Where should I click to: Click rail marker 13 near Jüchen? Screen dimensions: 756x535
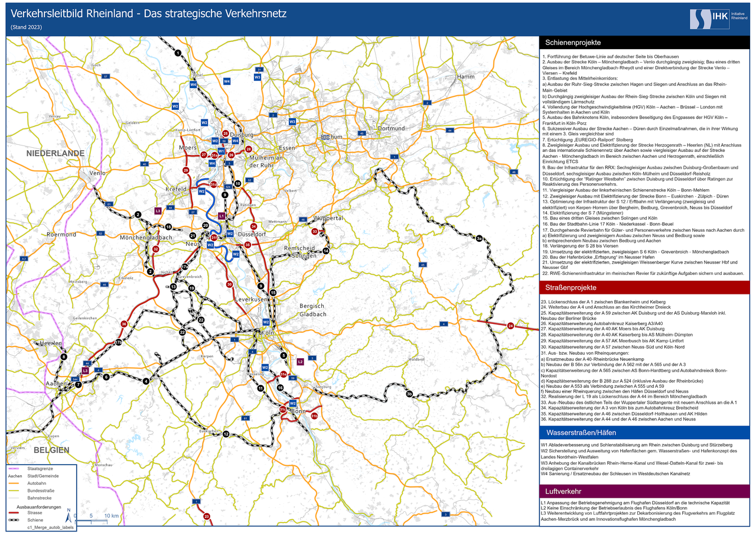click(x=174, y=286)
